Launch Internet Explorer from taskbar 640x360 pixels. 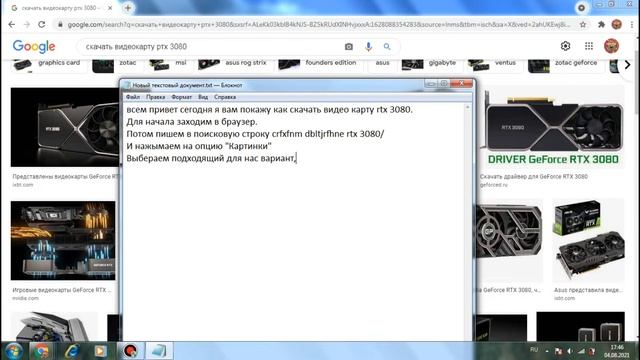(72, 351)
